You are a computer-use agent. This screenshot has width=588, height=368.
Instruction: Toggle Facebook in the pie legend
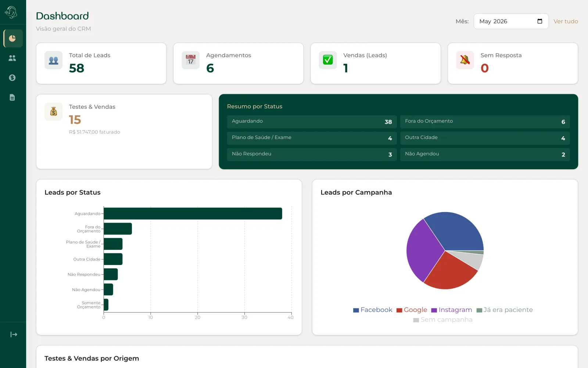tap(373, 310)
